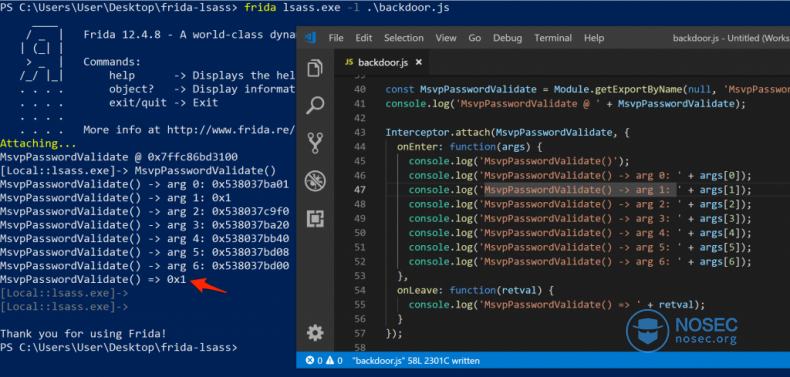Screen dimensions: 790x377
Task: Open the Debug menu
Action: click(507, 38)
